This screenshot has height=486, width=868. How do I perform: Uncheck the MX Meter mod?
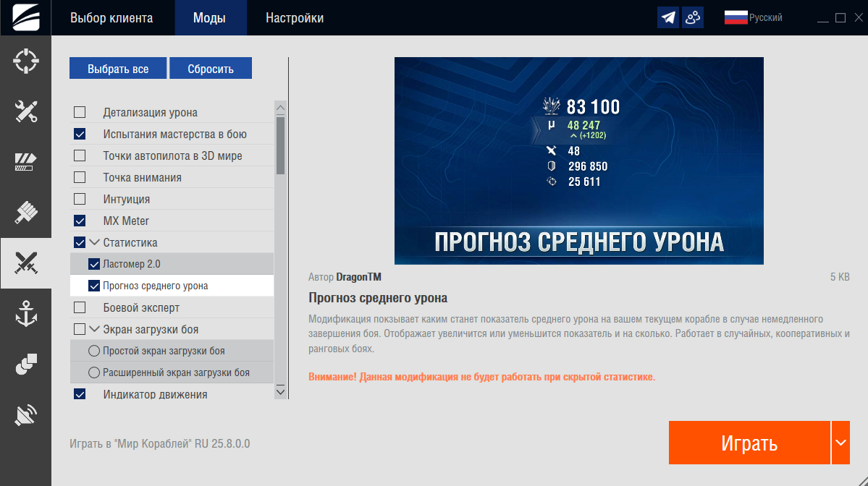coord(80,221)
